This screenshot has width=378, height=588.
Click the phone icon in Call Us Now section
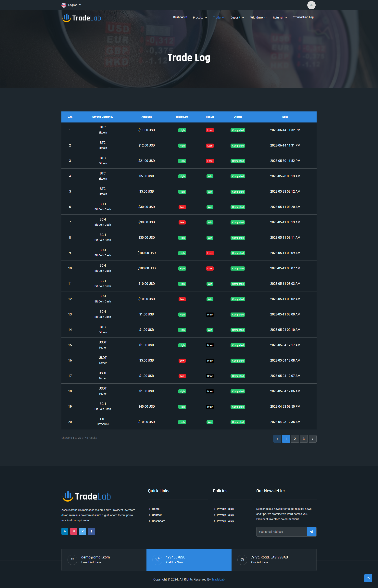point(157,560)
